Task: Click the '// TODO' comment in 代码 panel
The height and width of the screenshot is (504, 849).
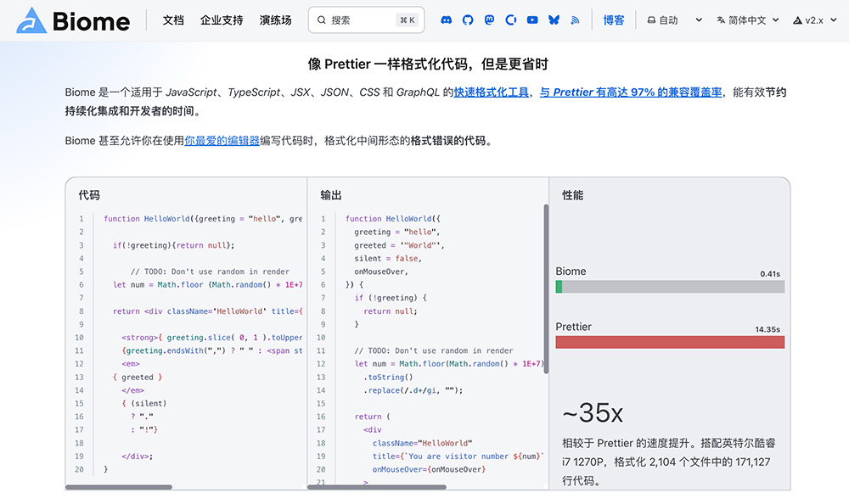Action: 210,272
